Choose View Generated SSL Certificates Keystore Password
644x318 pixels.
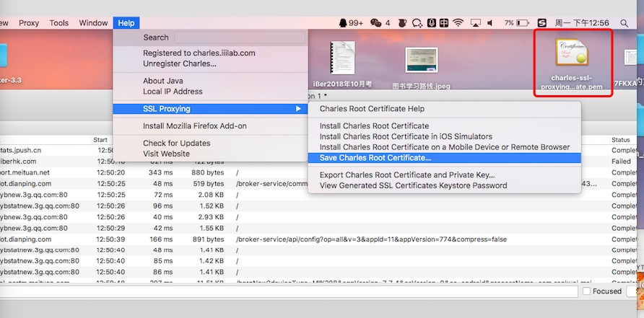[x=413, y=185]
